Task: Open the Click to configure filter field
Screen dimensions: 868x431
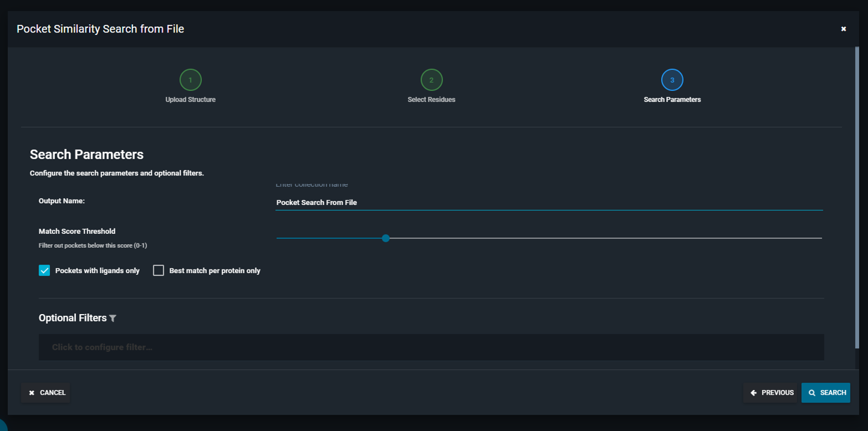Action: (x=431, y=347)
